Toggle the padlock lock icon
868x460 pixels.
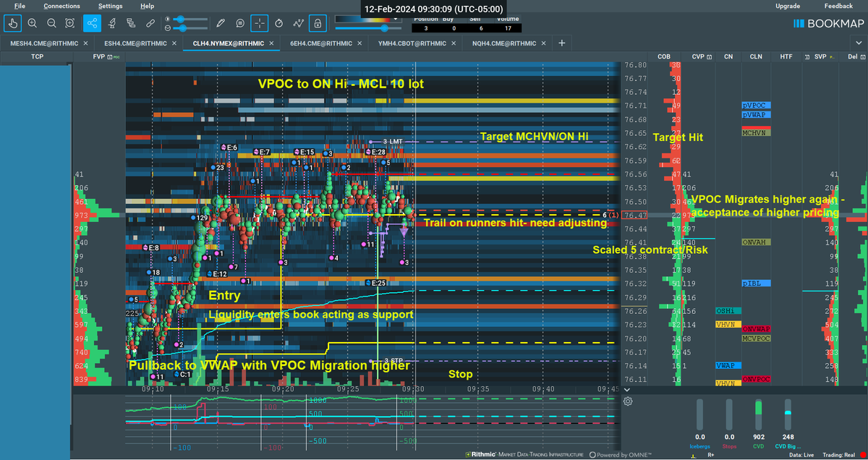click(317, 23)
